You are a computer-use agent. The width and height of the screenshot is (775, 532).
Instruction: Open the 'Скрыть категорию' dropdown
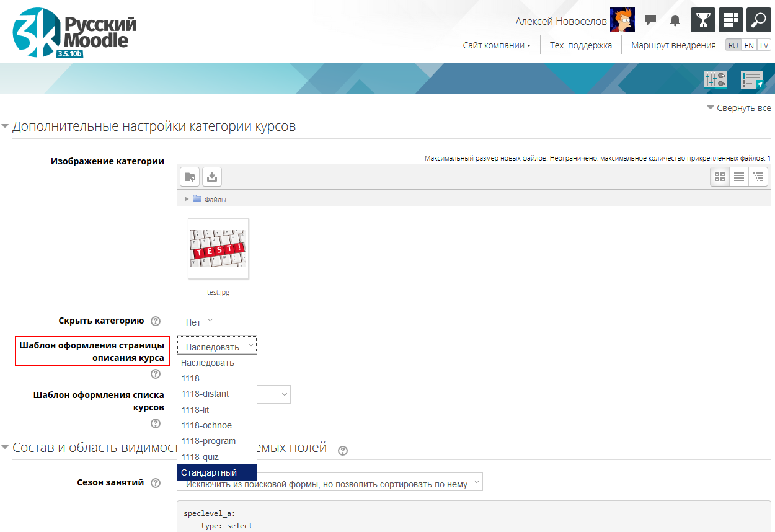[x=197, y=321]
